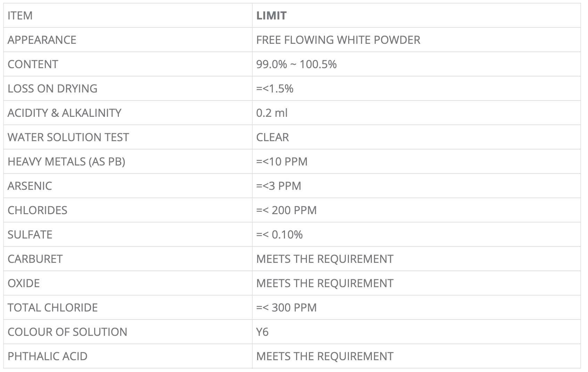Click the CARBURET row label

[x=35, y=259]
